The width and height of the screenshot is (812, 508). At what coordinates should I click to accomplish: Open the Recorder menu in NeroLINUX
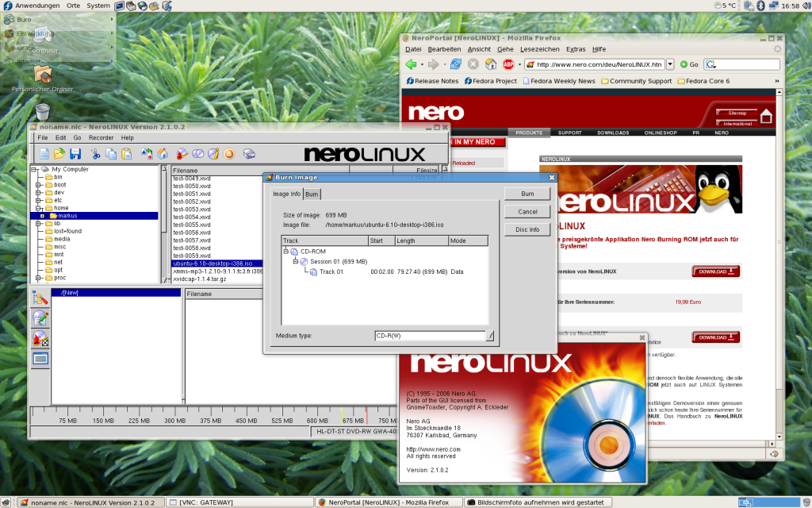[101, 138]
